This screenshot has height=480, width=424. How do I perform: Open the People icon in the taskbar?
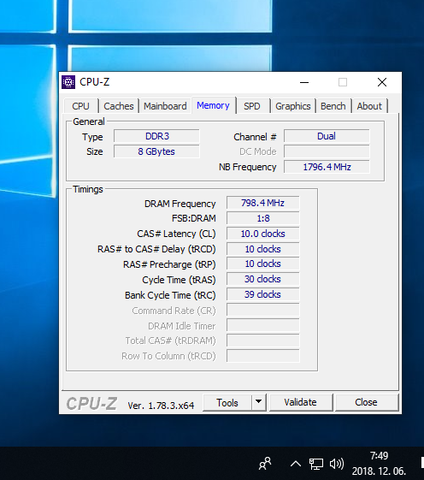(x=265, y=463)
